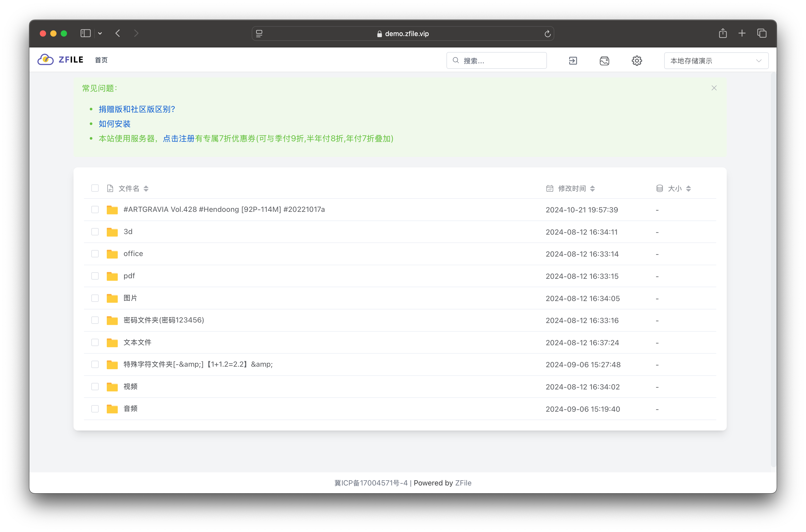Screen dimensions: 806x532
Task: Sort files by 修改时间 column arrows
Action: [592, 189]
